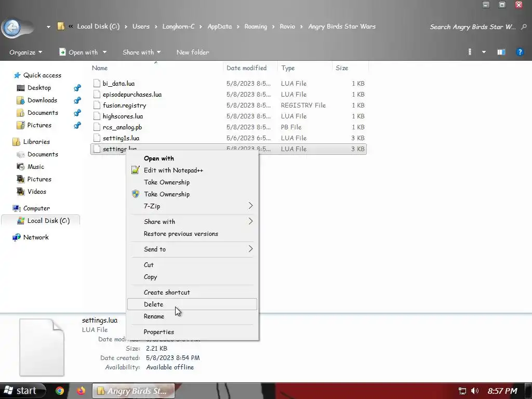Screen dimensions: 532x399
Task: Create a New folder
Action: pos(193,52)
